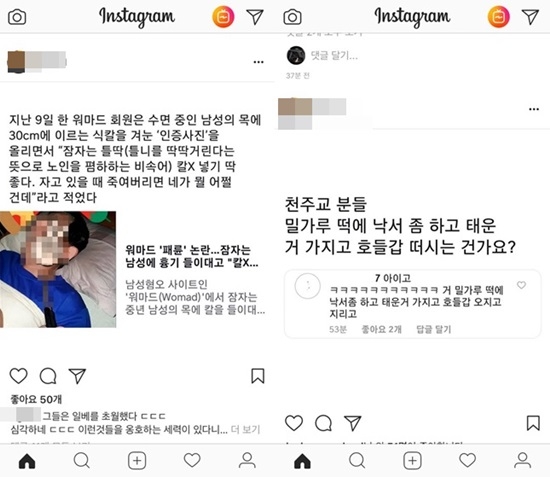Click 좋아요 50개 likes count
The height and width of the screenshot is (477, 550).
(x=36, y=399)
